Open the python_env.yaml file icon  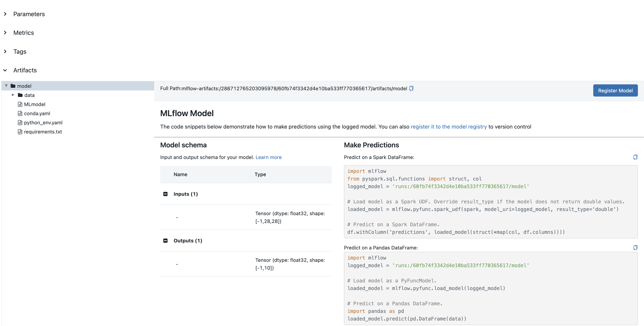click(x=20, y=123)
